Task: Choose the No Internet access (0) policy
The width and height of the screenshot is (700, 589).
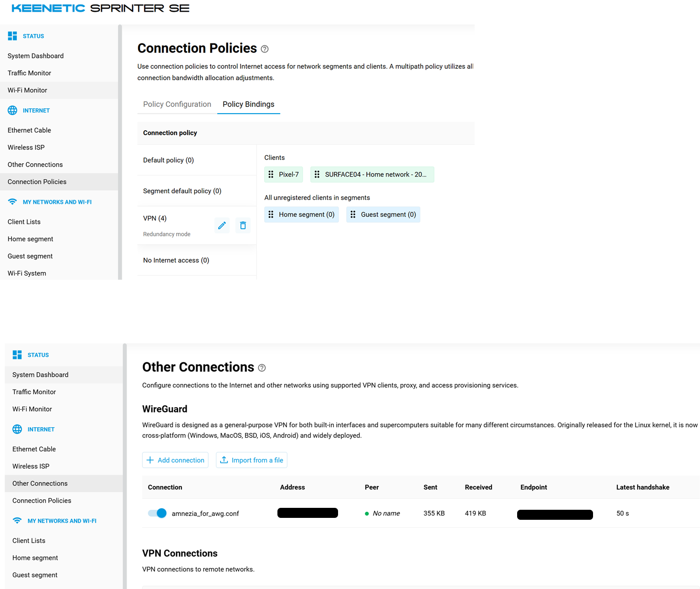Action: (197, 260)
